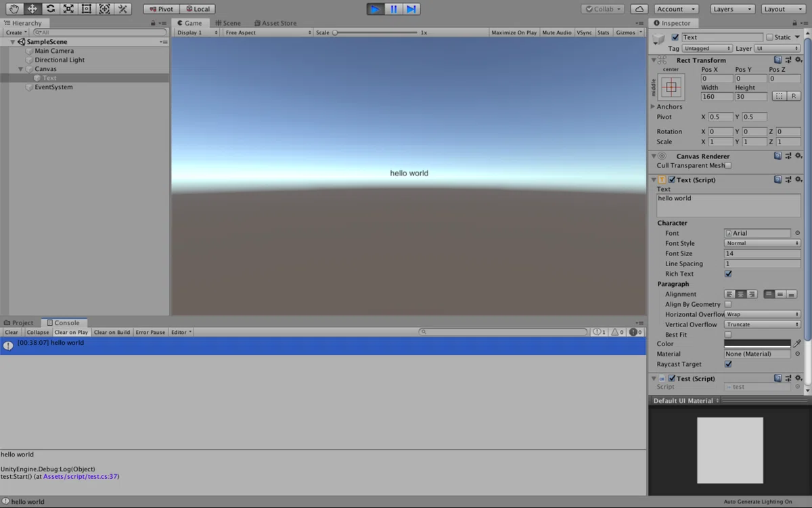
Task: Select Main Camera in Hierarchy
Action: pyautogui.click(x=54, y=51)
